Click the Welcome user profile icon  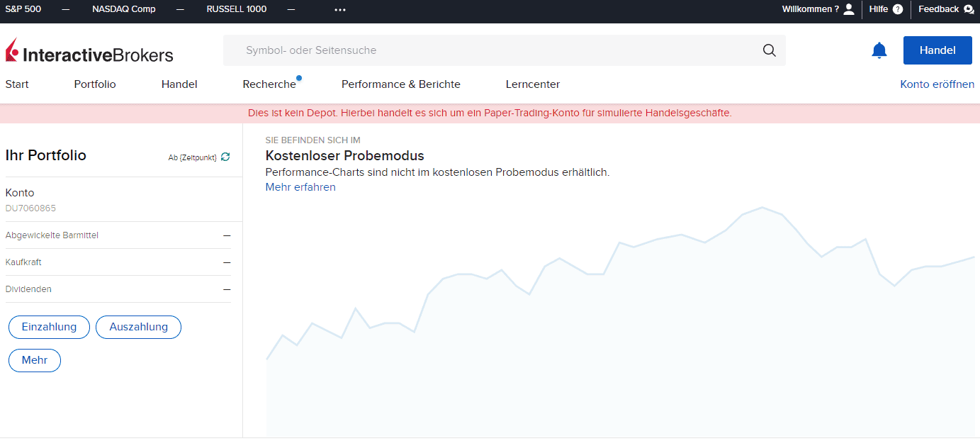[x=849, y=9]
